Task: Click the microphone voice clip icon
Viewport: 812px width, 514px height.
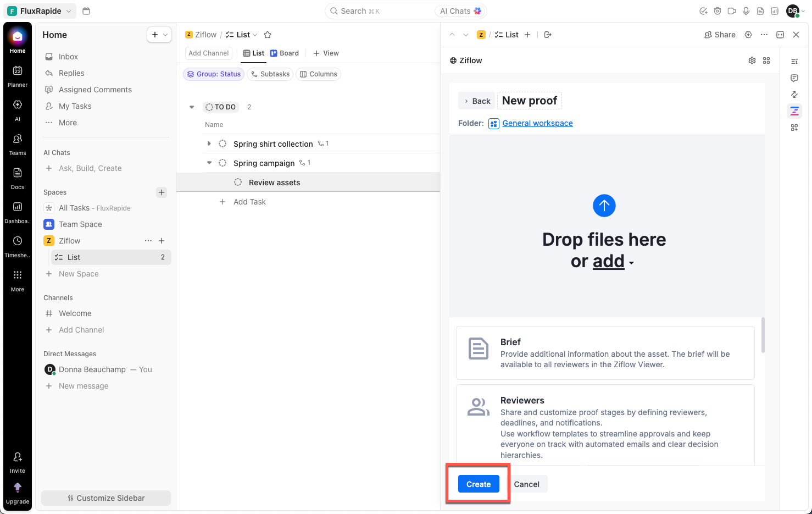Action: point(746,11)
